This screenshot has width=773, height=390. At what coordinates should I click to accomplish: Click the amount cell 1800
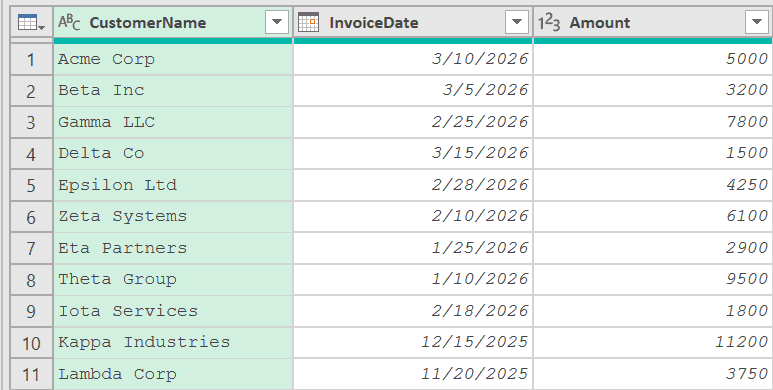(653, 312)
